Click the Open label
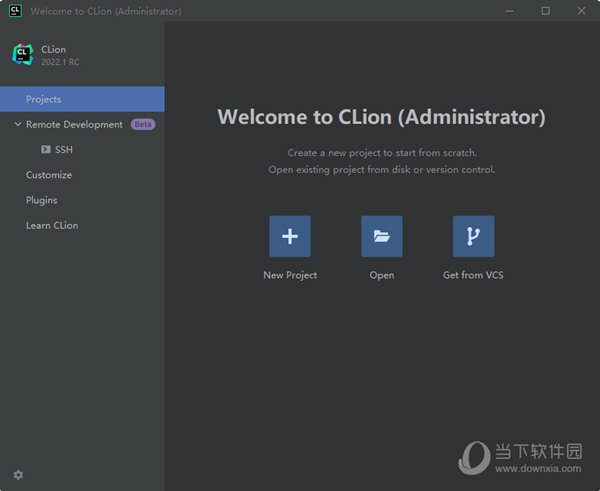Screen dimensions: 600x491 (x=382, y=275)
